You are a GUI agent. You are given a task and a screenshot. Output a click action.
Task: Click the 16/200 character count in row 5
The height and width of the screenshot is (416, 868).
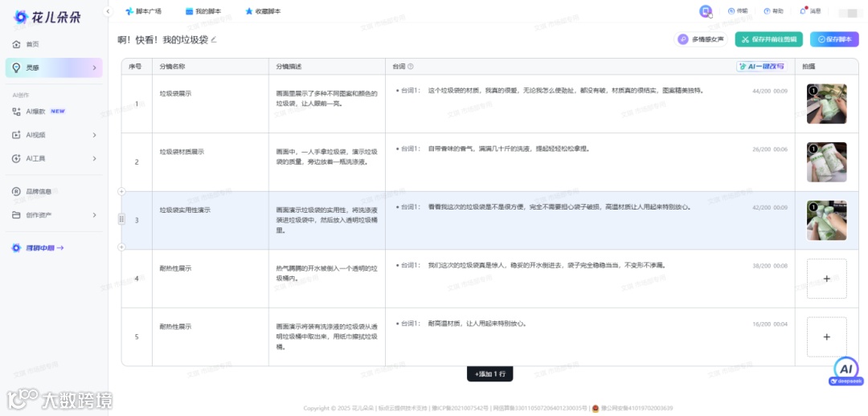click(x=761, y=324)
